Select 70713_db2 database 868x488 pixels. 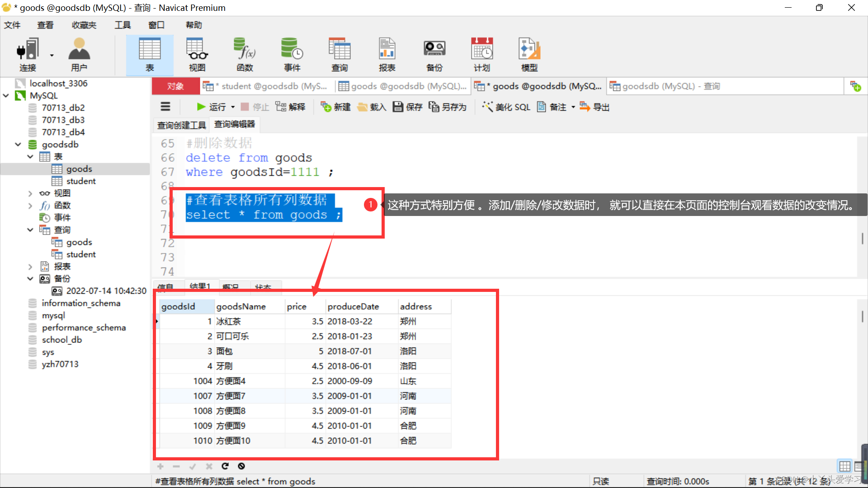63,108
